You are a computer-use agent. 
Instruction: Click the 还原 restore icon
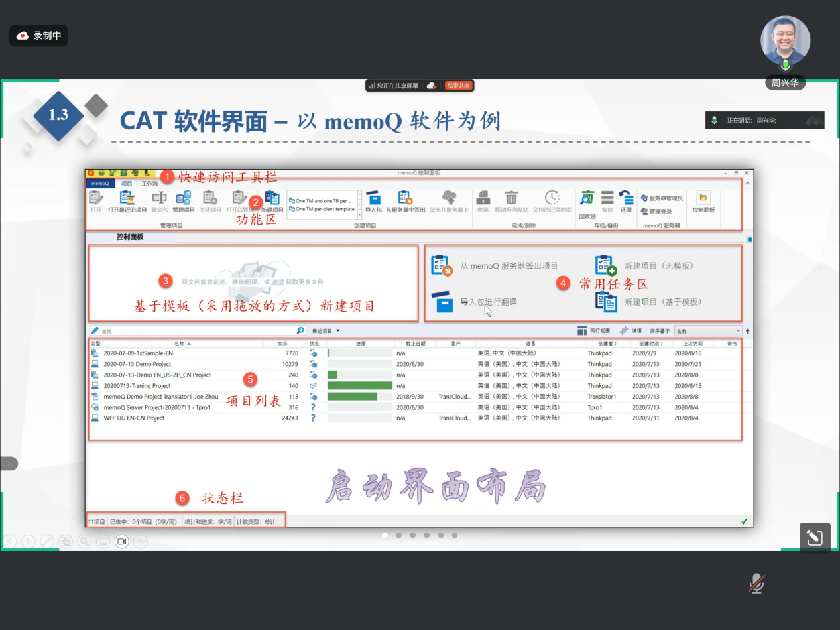[x=626, y=199]
